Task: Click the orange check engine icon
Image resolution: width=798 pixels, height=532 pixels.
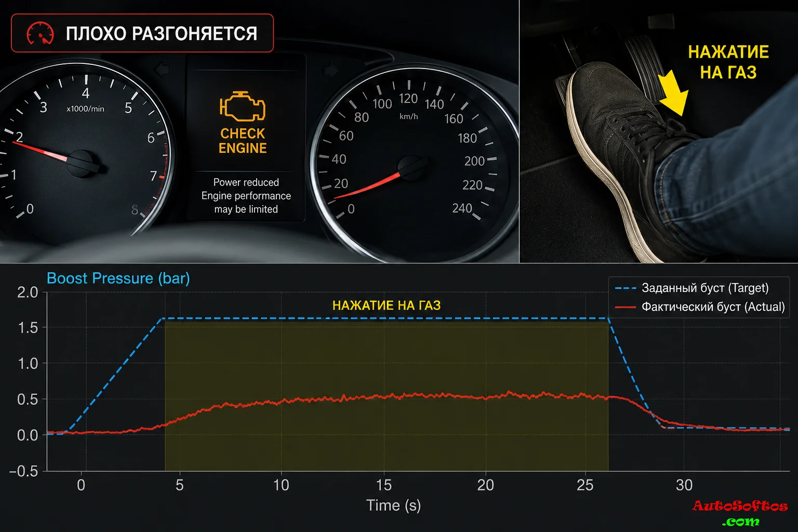Action: [x=243, y=106]
